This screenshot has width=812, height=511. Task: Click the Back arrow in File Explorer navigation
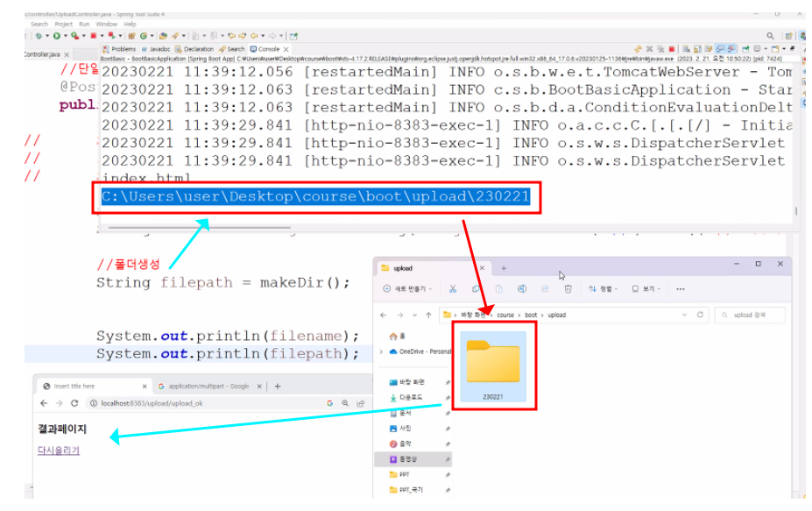click(x=383, y=315)
